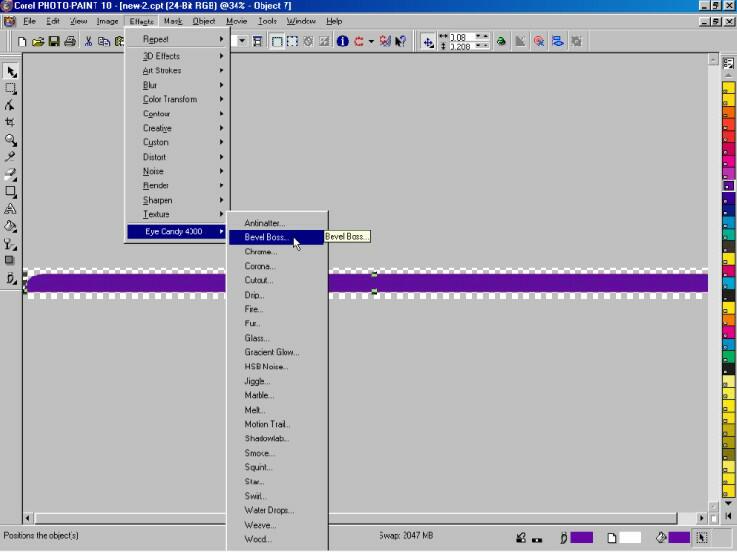This screenshot has height=552, width=737.
Task: Choose Shadowlab effect
Action: 276,439
